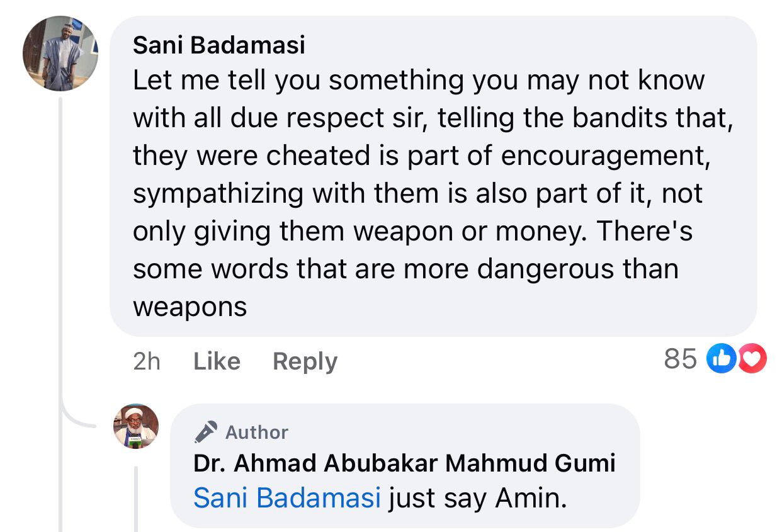Screen dimensions: 782x532
Task: Click the grey Author badge label
Action: pyautogui.click(x=256, y=433)
